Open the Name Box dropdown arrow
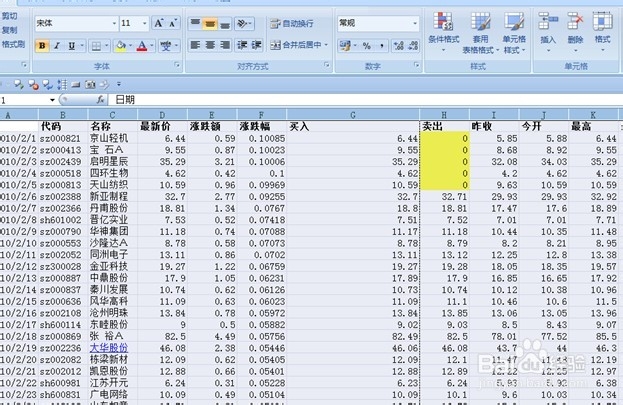623x405 pixels. [52, 100]
